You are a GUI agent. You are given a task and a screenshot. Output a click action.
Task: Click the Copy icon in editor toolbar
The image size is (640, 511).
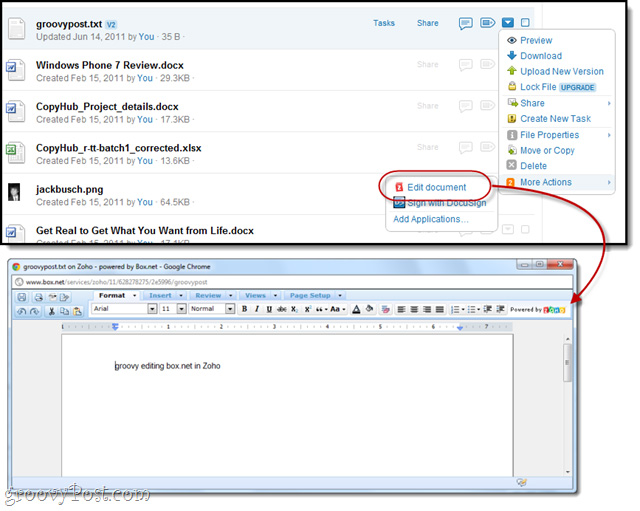[64, 311]
